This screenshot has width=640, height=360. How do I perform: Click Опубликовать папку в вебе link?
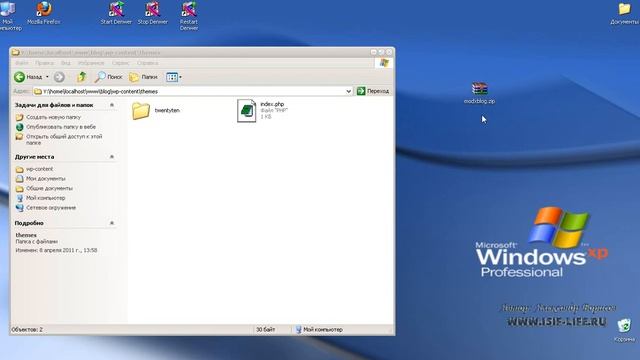click(61, 127)
